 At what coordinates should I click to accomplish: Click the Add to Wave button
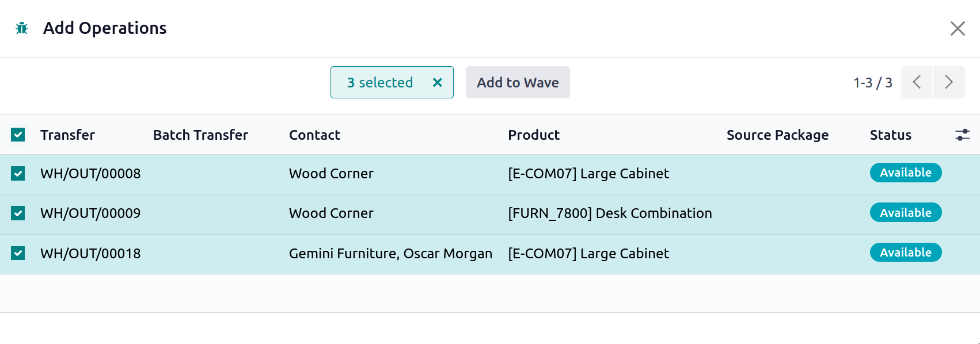tap(518, 82)
